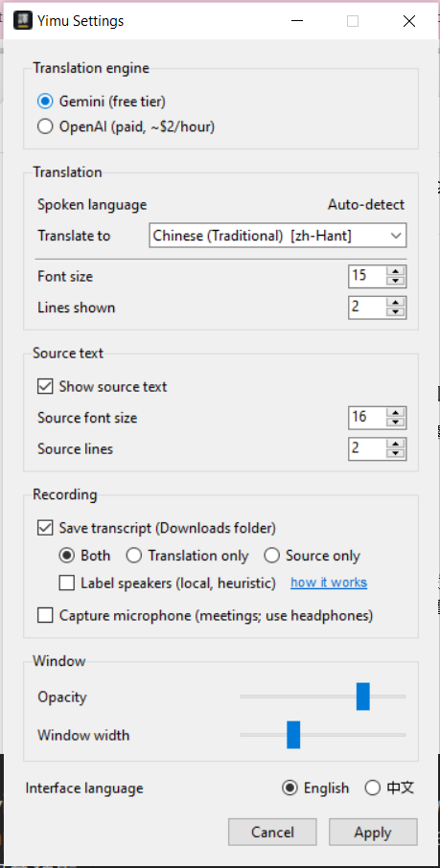This screenshot has width=440, height=868.
Task: Click the Window width slider handle
Action: pos(293,735)
